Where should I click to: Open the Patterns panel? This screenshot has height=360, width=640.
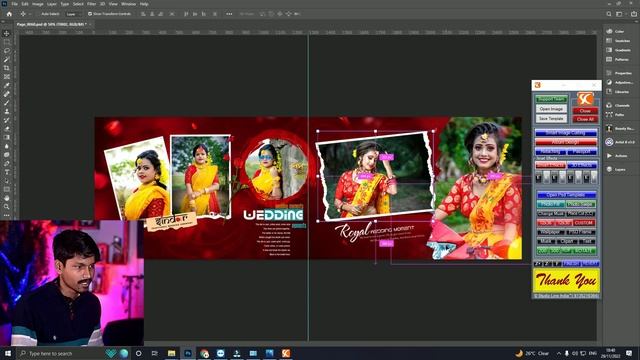(617, 59)
